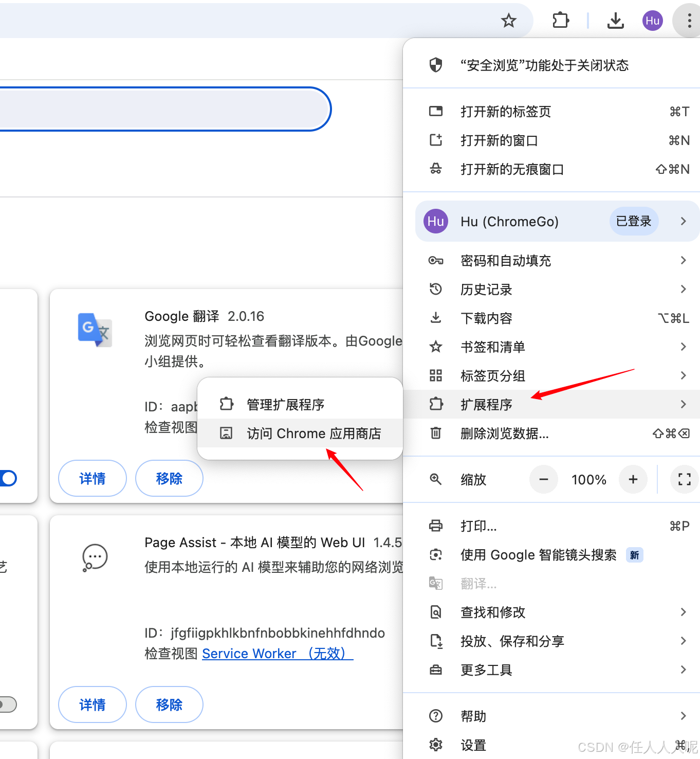The width and height of the screenshot is (700, 759).
Task: Click the new tab icon in menu
Action: [x=436, y=111]
